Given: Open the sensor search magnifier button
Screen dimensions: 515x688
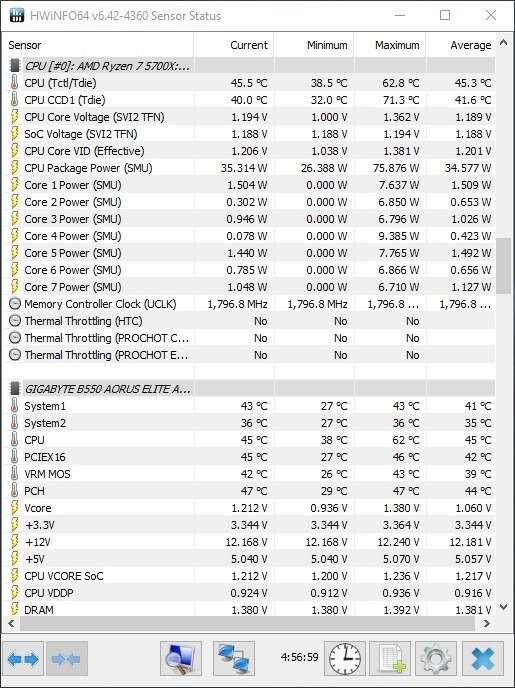Looking at the screenshot, I should pos(181,659).
